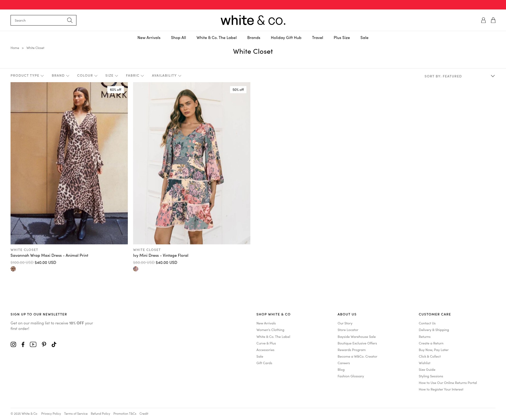Open the Holiday Gift Hub menu
The image size is (506, 420).
(286, 38)
